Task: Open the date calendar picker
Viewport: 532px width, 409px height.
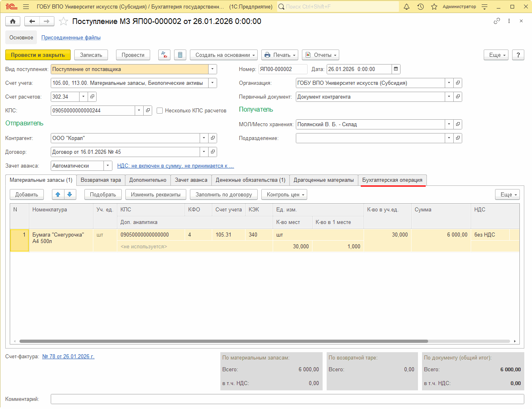Action: click(x=396, y=69)
